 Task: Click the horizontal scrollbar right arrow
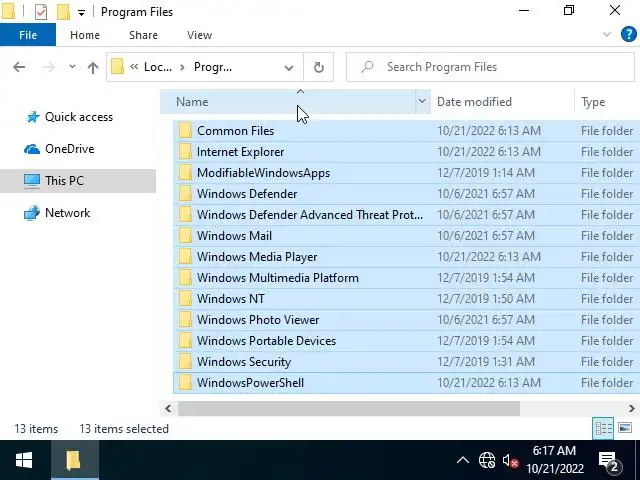pyautogui.click(x=632, y=408)
